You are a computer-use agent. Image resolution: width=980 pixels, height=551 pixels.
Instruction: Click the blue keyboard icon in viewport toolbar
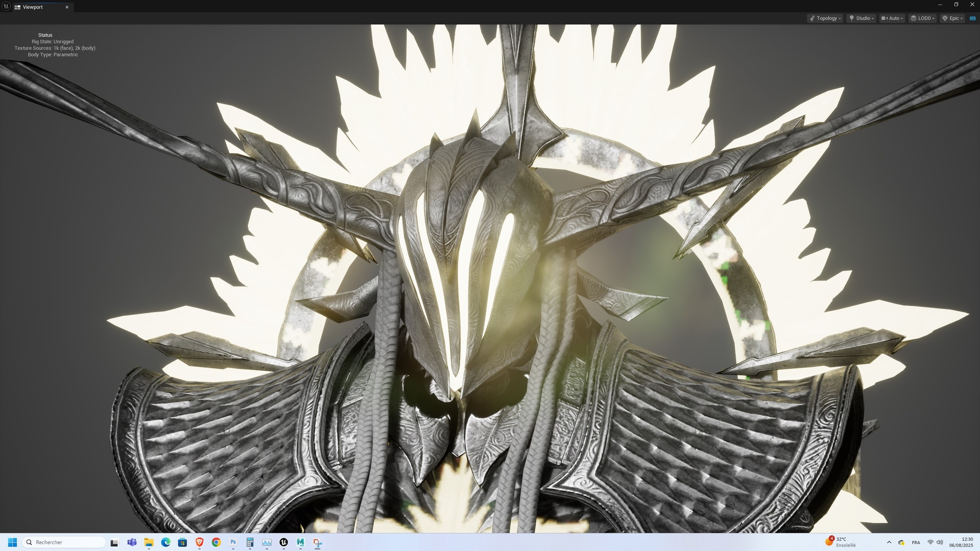[972, 18]
